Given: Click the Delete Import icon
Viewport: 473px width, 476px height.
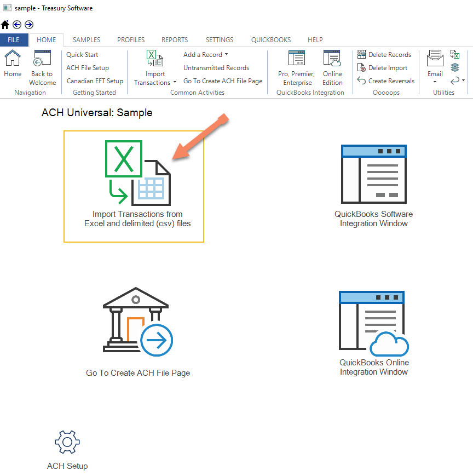Looking at the screenshot, I should pos(361,67).
